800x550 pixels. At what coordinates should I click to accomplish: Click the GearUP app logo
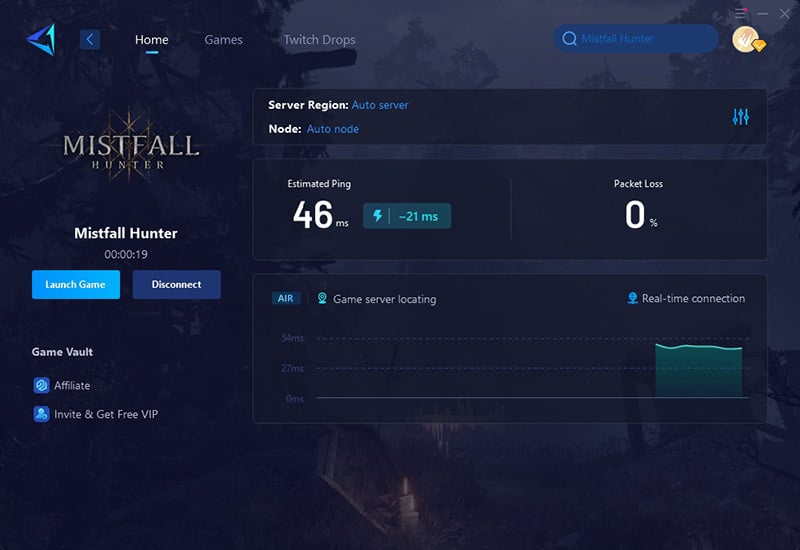(x=41, y=39)
